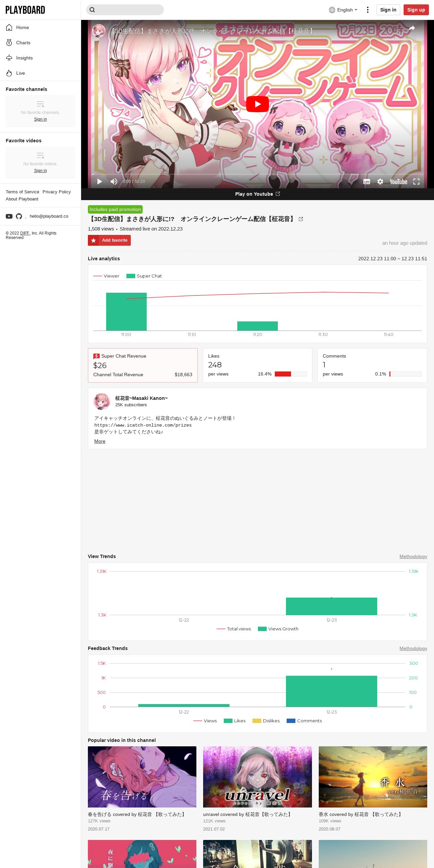
Task: Click Sign in under Favorite videos
Action: [x=40, y=171]
